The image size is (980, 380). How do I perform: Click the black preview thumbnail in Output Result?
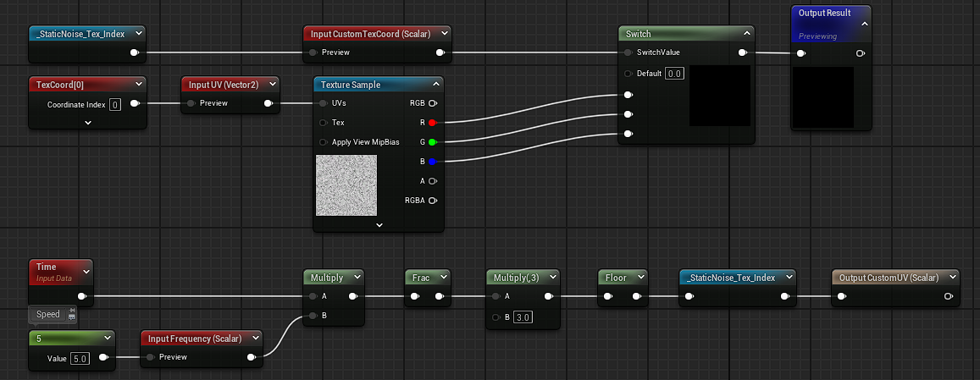pos(822,97)
